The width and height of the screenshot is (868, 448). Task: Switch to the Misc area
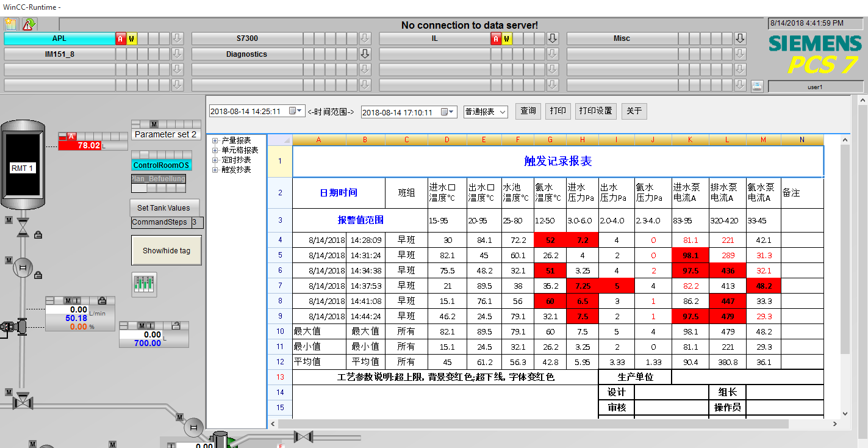pos(621,38)
